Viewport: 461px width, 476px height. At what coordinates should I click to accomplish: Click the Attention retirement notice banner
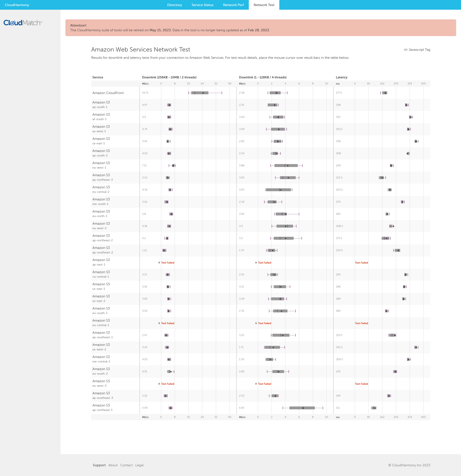coord(261,28)
